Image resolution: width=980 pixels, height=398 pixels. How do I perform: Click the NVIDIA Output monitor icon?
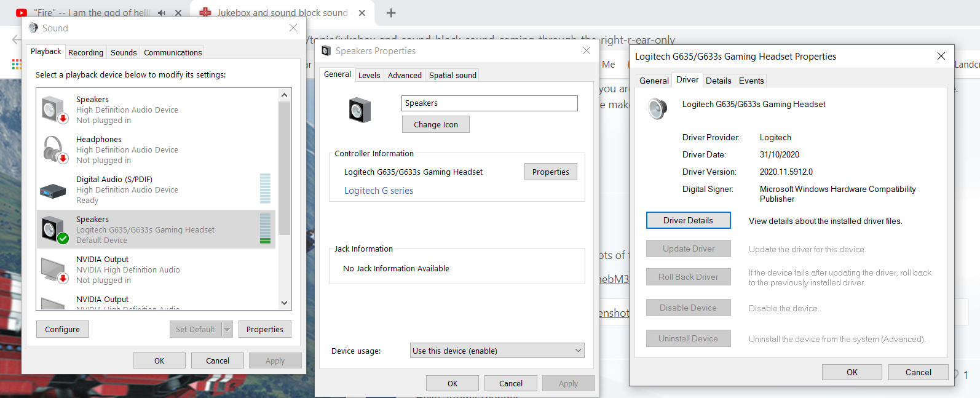53,270
